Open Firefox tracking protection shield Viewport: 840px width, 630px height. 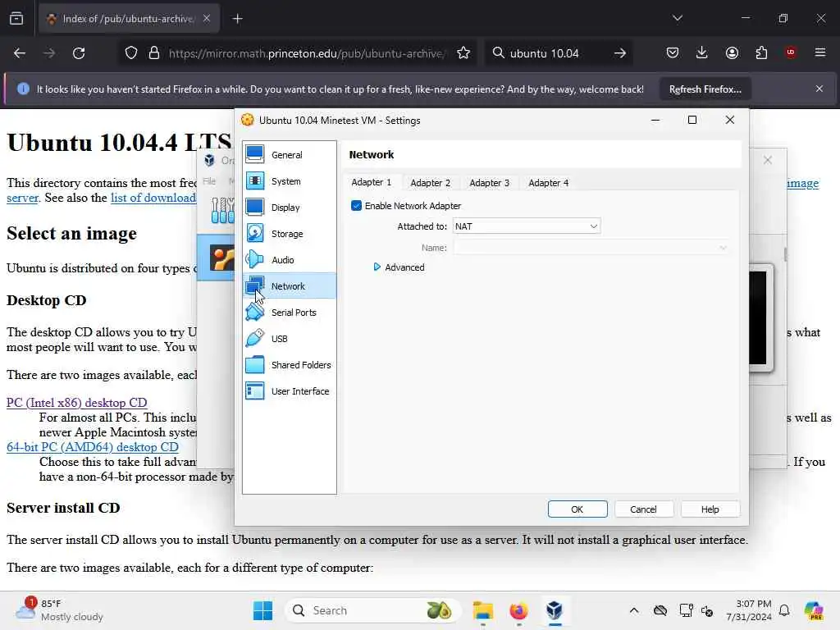[131, 53]
